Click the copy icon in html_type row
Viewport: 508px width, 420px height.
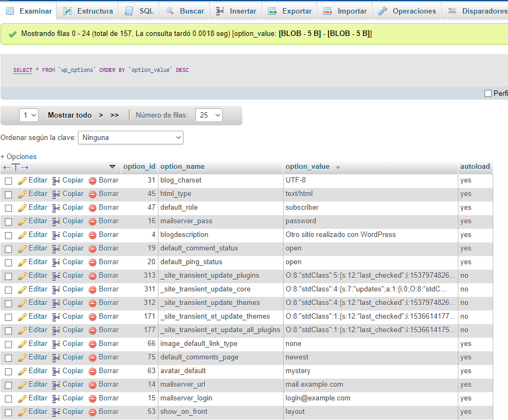(56, 194)
